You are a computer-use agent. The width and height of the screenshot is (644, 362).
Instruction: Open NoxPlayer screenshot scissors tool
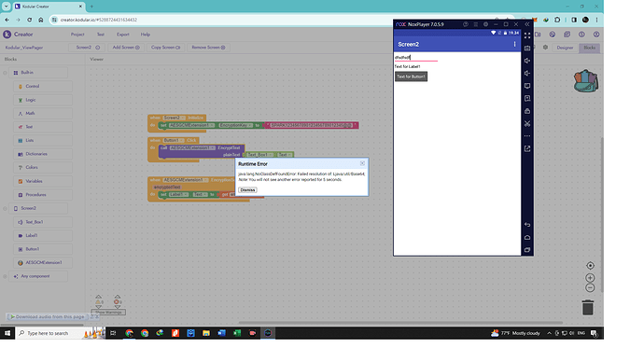pyautogui.click(x=527, y=123)
